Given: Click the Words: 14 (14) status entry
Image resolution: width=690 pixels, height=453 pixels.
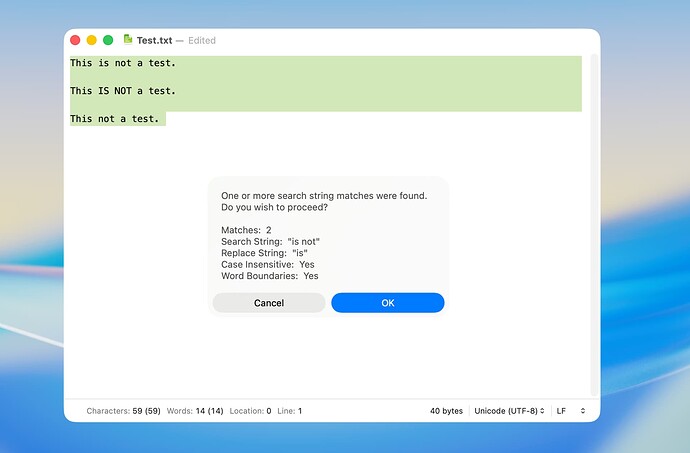Looking at the screenshot, I should [195, 411].
